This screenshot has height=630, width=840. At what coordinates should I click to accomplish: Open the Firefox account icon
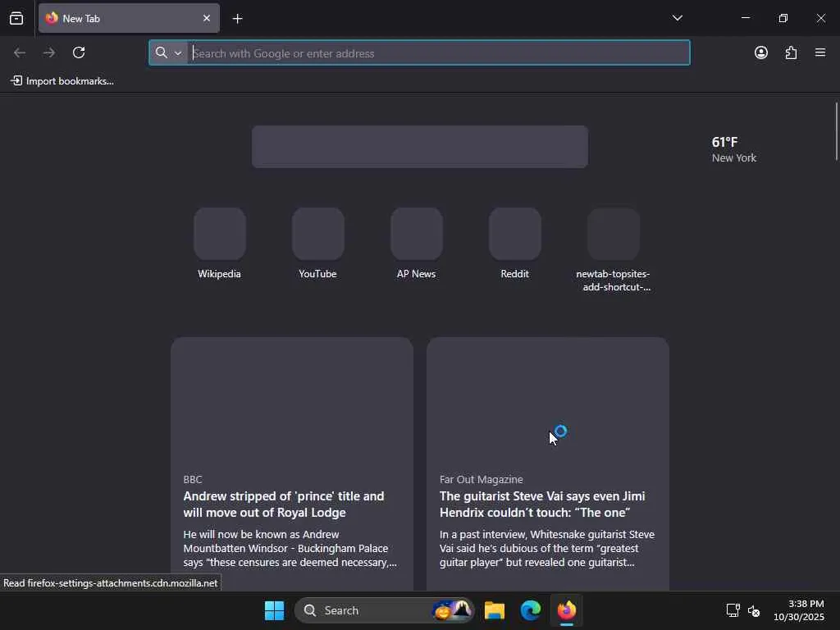coord(761,52)
